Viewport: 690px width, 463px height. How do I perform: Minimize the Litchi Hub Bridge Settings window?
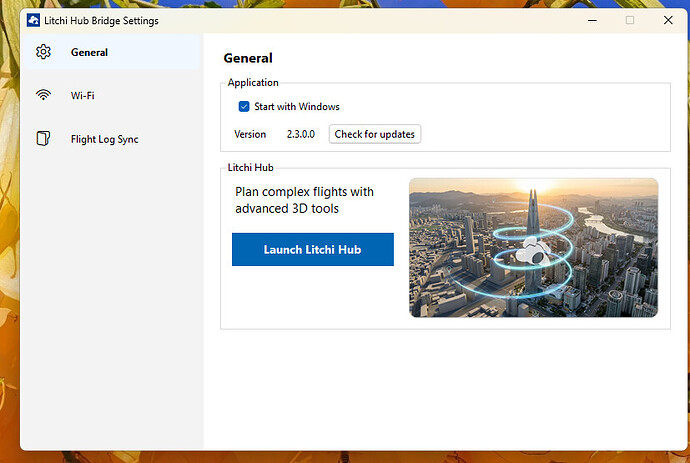click(592, 20)
